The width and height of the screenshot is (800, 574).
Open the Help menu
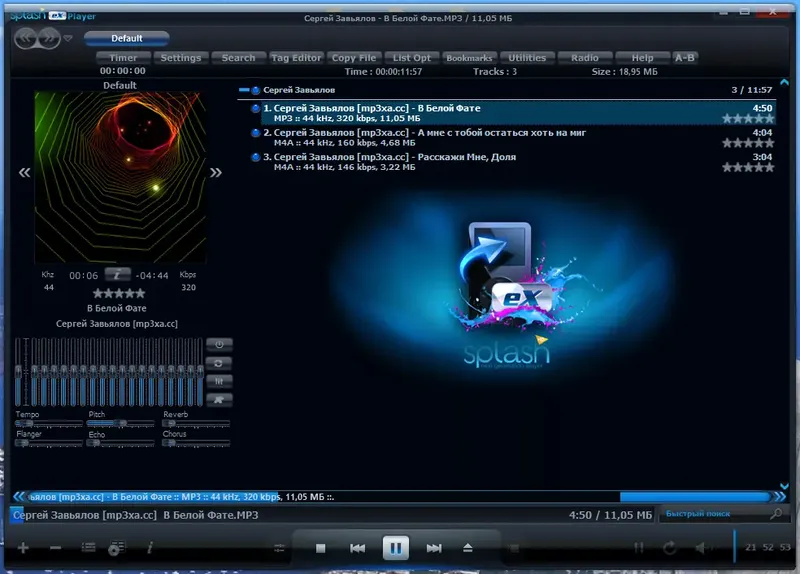[642, 58]
